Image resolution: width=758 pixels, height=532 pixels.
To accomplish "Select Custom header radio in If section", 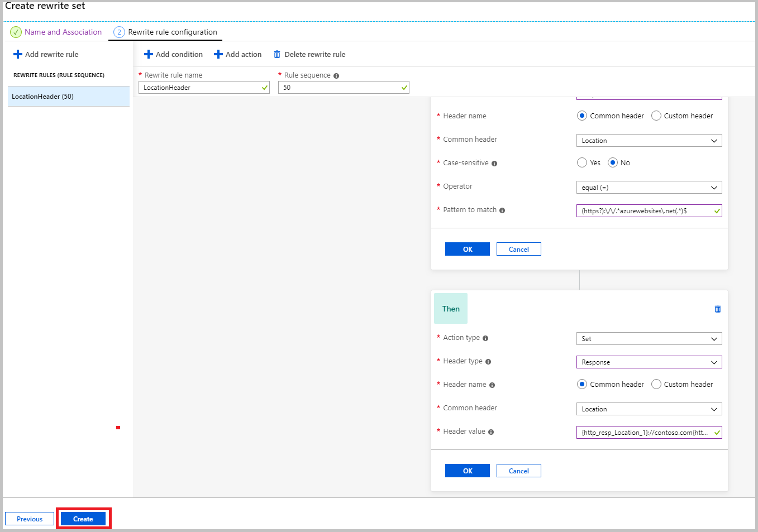I will [656, 116].
